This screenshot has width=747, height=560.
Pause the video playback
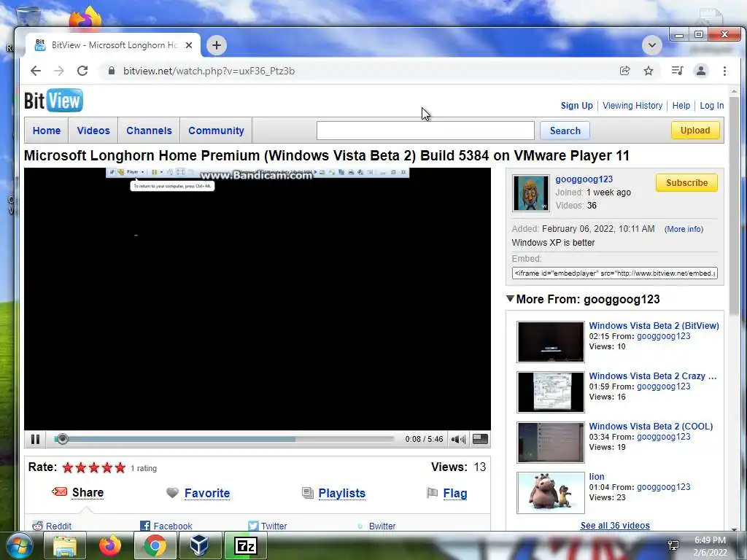pos(35,439)
